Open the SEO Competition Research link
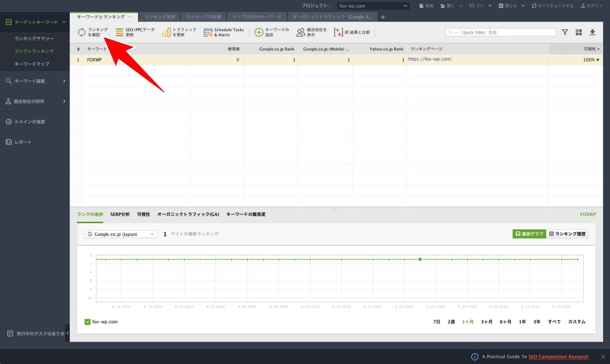 click(x=558, y=357)
